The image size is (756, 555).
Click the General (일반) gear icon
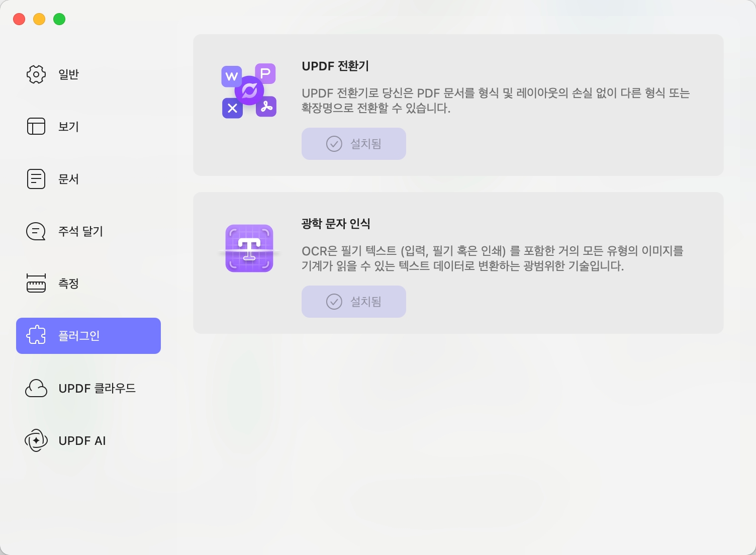(x=36, y=74)
